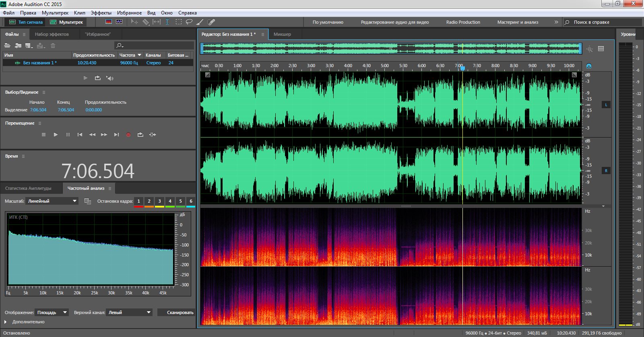The height and width of the screenshot is (337, 644).
Task: Open the Эффекты menu
Action: pyautogui.click(x=101, y=13)
